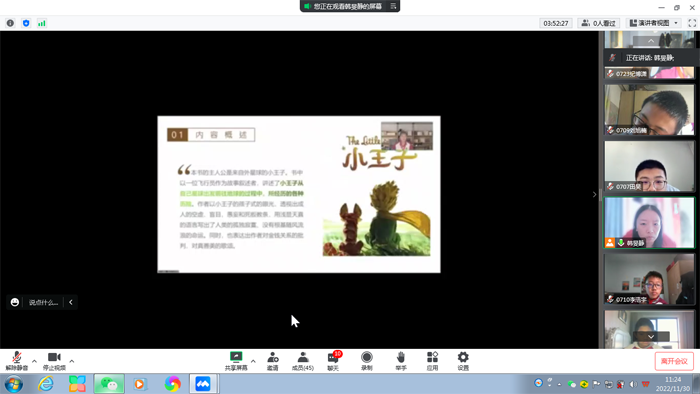Click the Share Screen toolbar item
This screenshot has width=700, height=394.
pyautogui.click(x=236, y=361)
